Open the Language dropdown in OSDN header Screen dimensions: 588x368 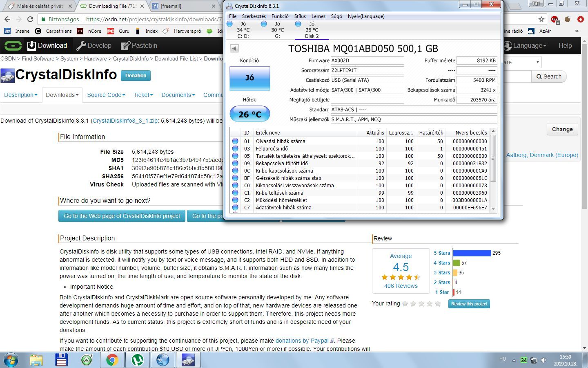click(x=526, y=45)
